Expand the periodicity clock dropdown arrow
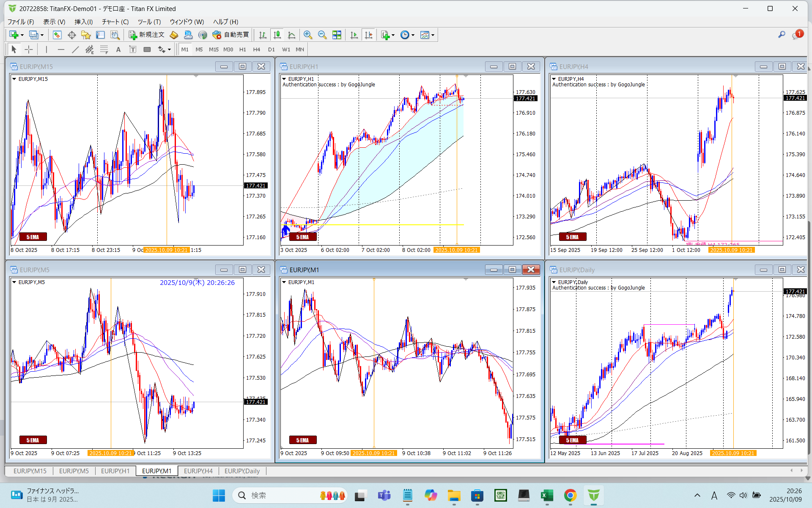This screenshot has height=508, width=812. (x=413, y=35)
